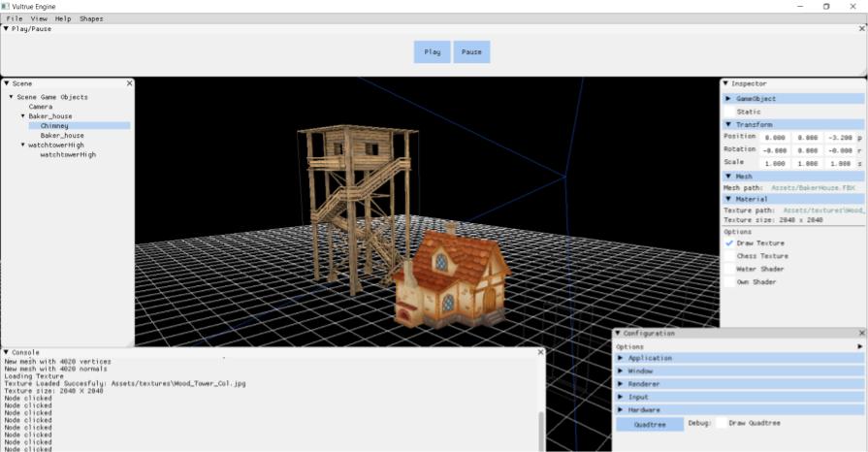Click the Scale X value field
The height and width of the screenshot is (452, 868).
pyautogui.click(x=775, y=163)
